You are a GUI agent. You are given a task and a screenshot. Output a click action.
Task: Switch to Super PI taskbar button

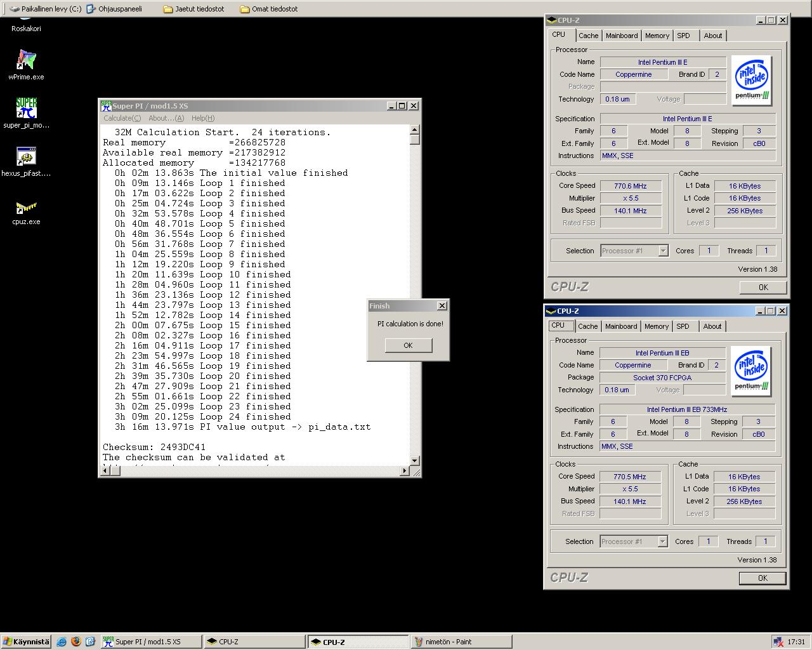151,642
